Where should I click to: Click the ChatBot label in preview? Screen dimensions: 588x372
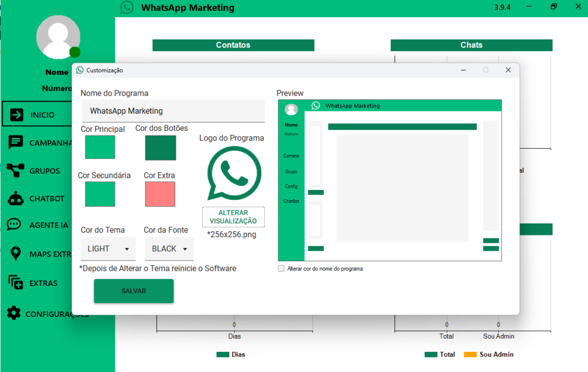(291, 201)
